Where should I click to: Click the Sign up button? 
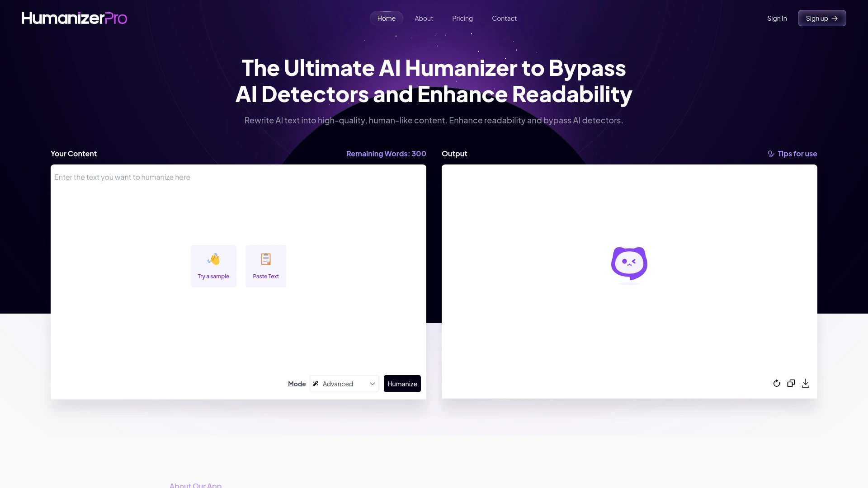click(821, 18)
